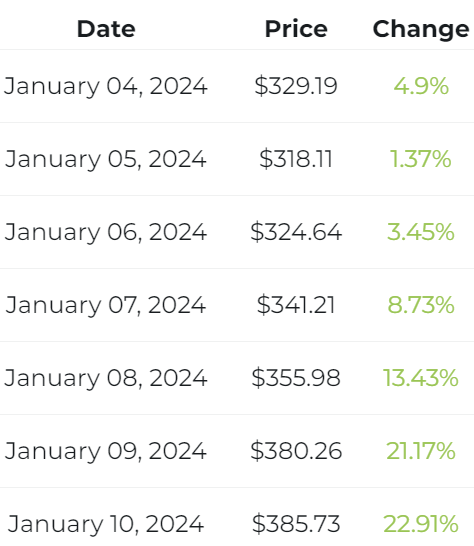Select the January 06, 2024 row date
The image size is (474, 546).
[106, 232]
